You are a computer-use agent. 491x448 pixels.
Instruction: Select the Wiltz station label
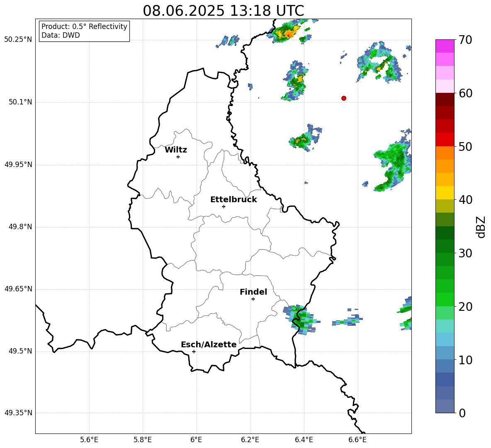pos(176,150)
